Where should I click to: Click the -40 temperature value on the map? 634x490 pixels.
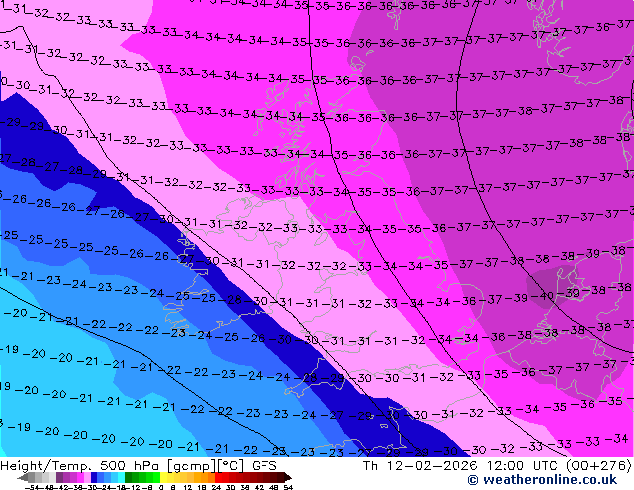(x=542, y=296)
